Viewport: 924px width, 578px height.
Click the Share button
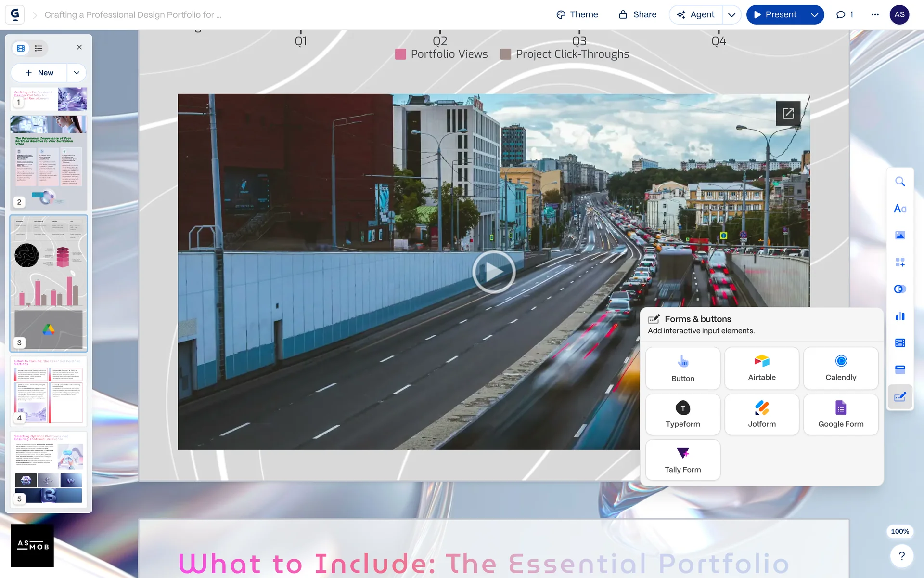pyautogui.click(x=638, y=14)
